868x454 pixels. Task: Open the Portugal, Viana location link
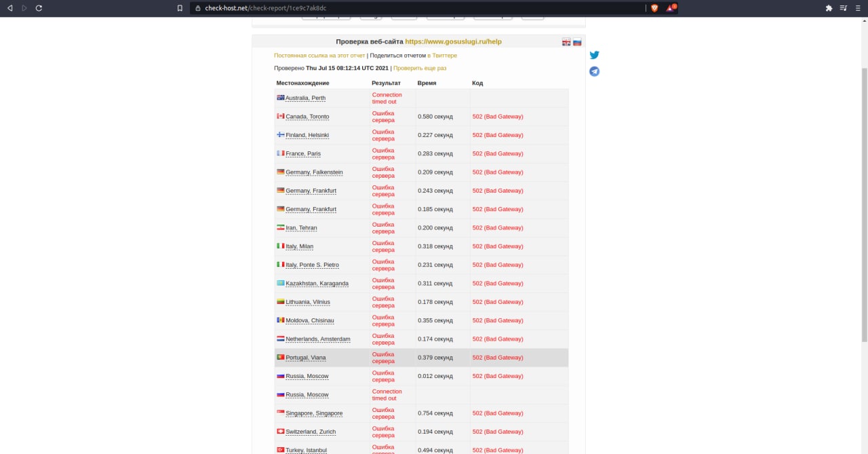(x=306, y=358)
